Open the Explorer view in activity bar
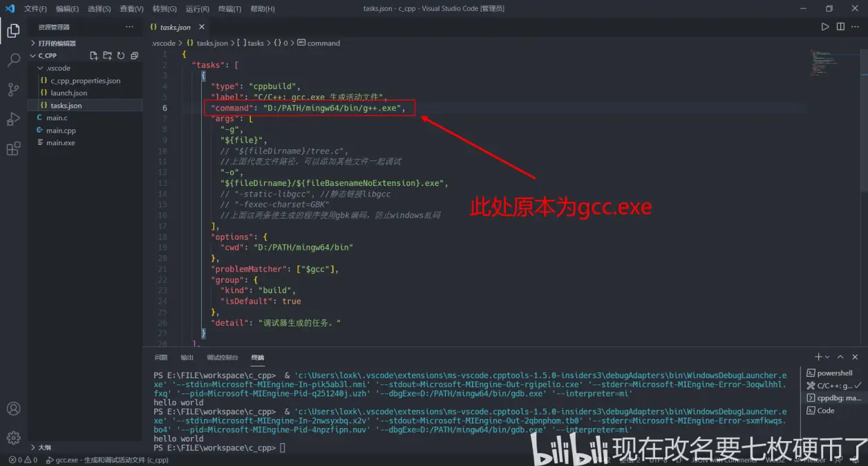 13,30
